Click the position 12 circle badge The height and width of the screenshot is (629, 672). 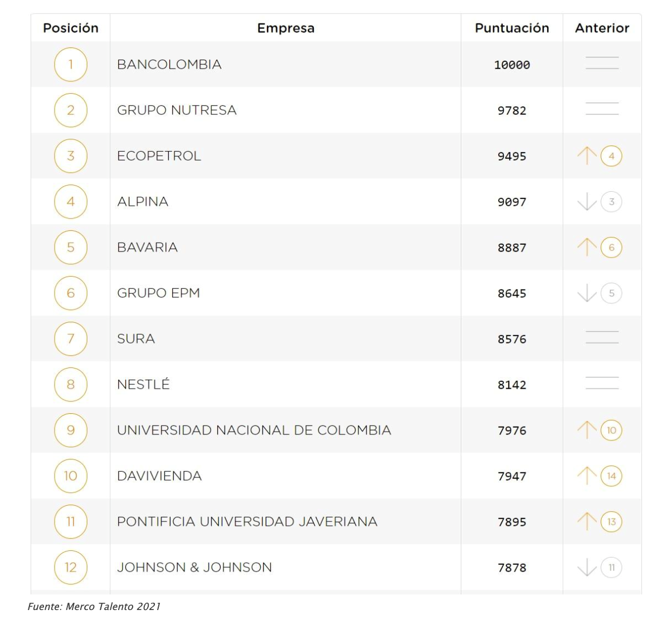[71, 567]
